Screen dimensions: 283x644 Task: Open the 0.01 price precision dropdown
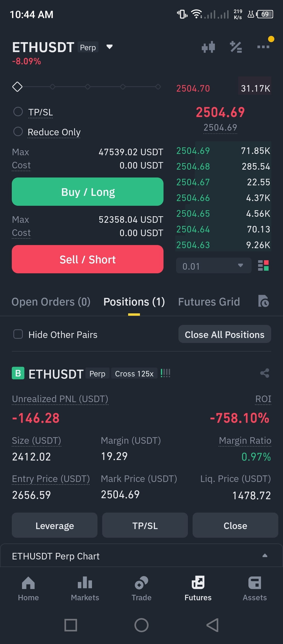tap(214, 266)
